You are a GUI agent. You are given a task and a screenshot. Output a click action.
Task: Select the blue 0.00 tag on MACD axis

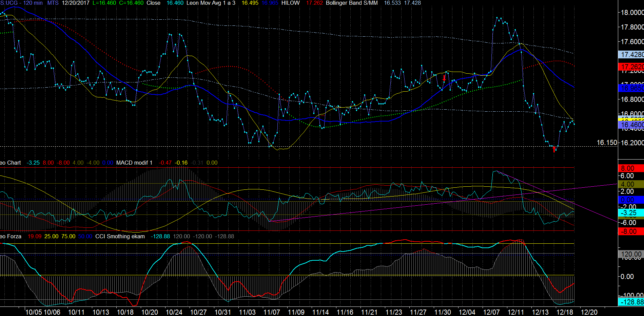tap(631, 200)
